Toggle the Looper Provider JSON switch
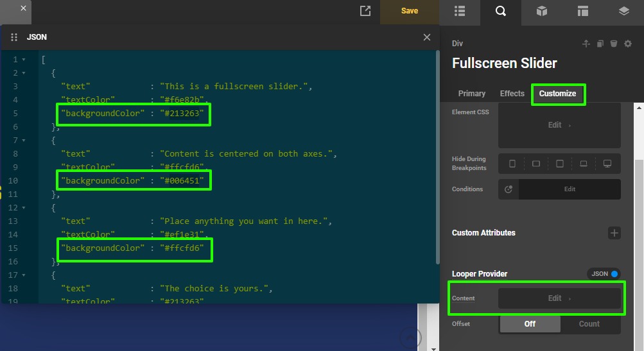 coord(604,274)
